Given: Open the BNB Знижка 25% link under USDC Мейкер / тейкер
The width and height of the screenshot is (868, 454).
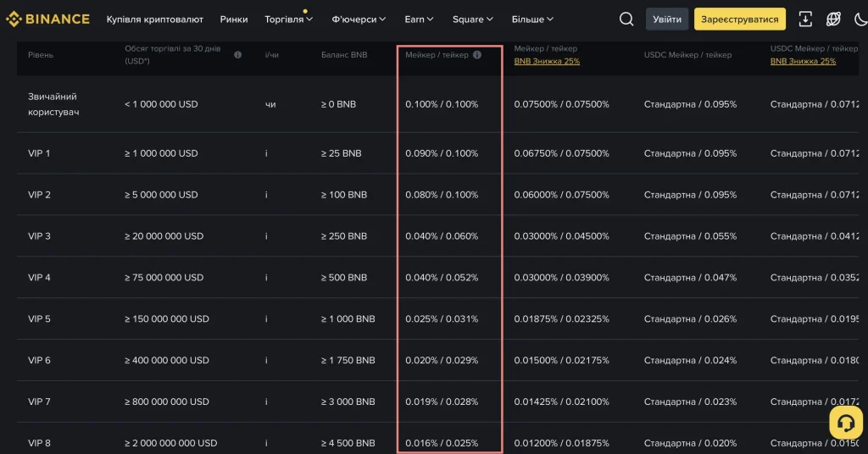Looking at the screenshot, I should pyautogui.click(x=804, y=61).
